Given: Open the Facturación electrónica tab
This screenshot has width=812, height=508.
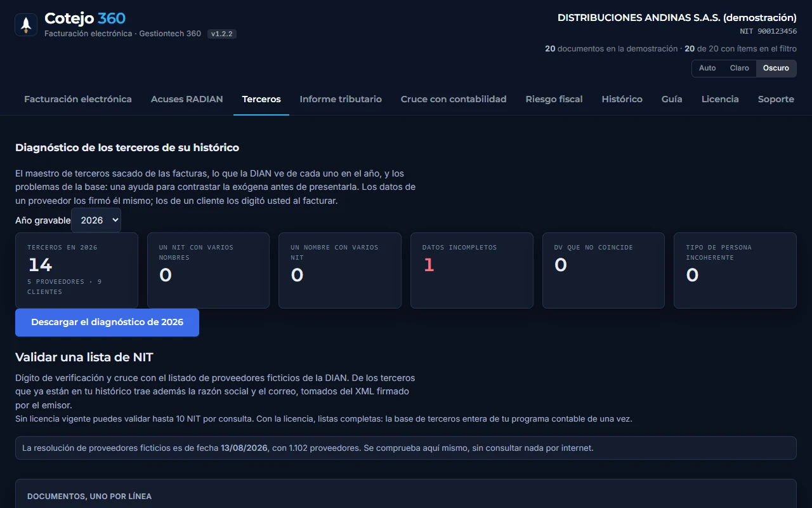Looking at the screenshot, I should tap(78, 99).
